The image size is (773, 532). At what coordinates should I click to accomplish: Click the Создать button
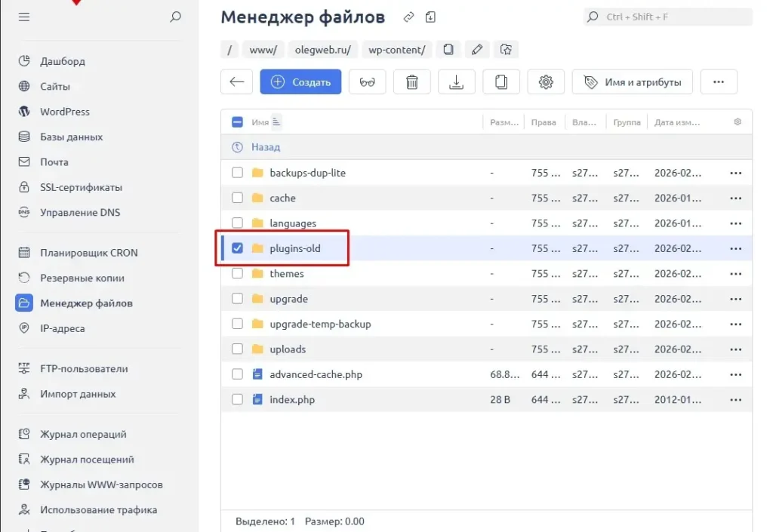click(x=300, y=81)
